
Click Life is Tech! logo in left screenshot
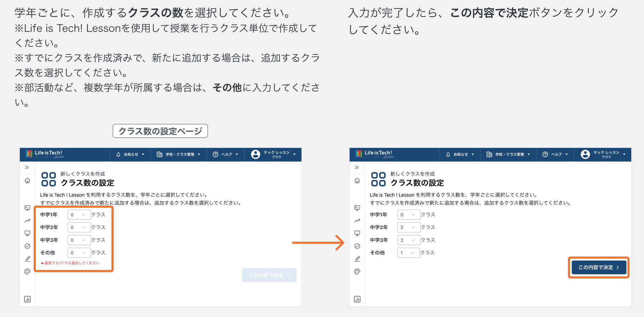pyautogui.click(x=45, y=154)
